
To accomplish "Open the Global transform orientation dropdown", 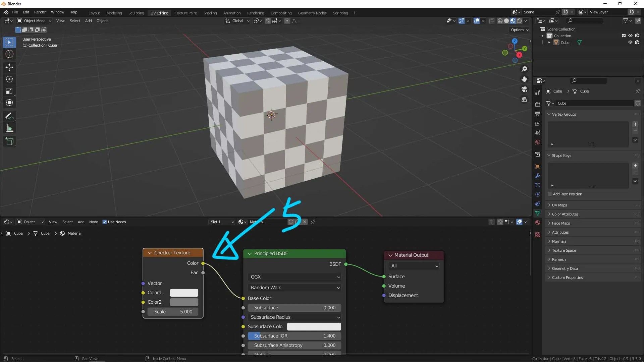I will tap(237, 21).
